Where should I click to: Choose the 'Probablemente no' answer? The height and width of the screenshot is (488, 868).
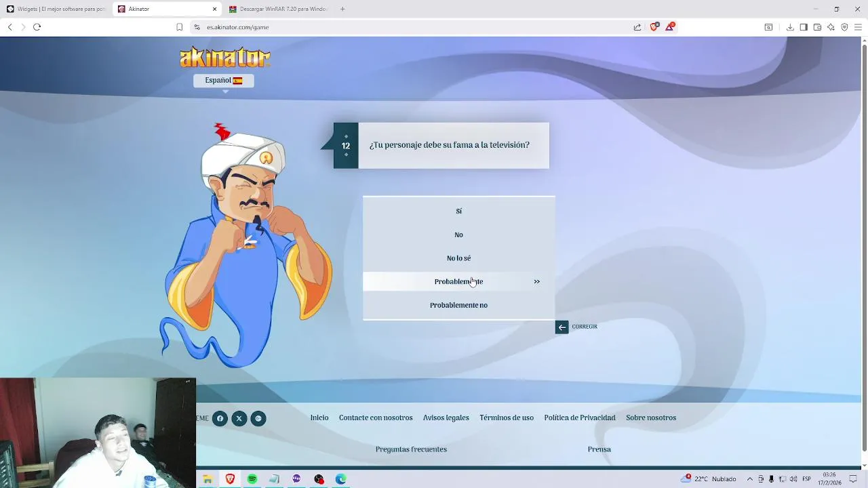click(458, 305)
